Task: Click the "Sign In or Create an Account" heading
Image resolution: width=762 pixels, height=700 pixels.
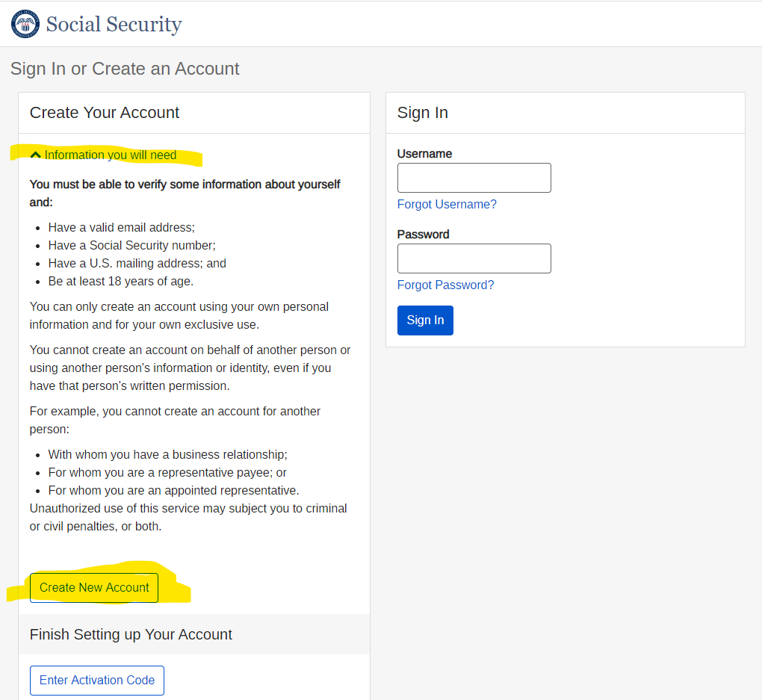Action: click(x=125, y=69)
